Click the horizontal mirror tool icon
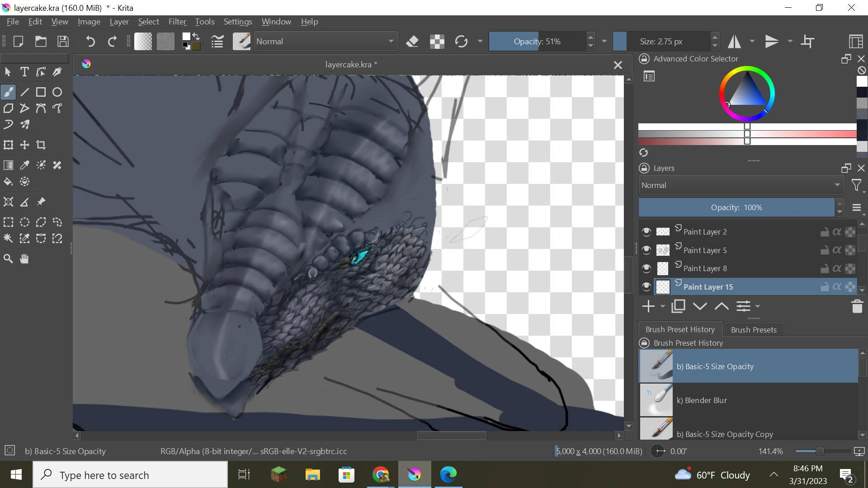The width and height of the screenshot is (868, 488). click(734, 42)
